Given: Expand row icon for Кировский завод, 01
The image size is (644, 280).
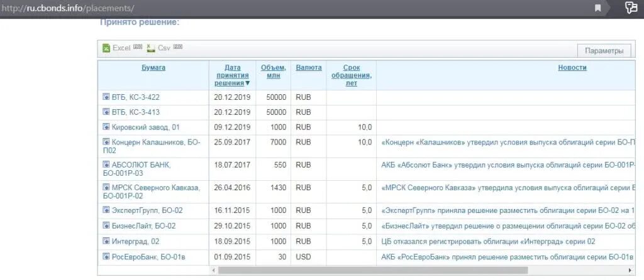Looking at the screenshot, I should 106,127.
